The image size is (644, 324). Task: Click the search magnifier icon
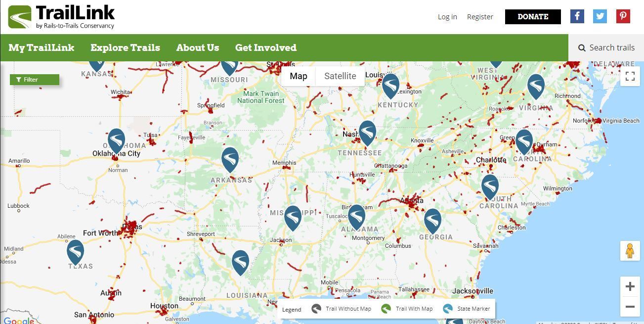click(x=582, y=48)
